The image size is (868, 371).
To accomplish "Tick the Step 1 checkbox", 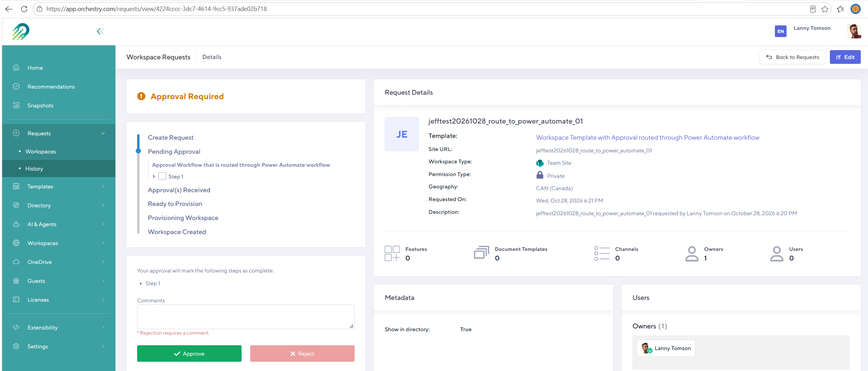I will [x=162, y=176].
